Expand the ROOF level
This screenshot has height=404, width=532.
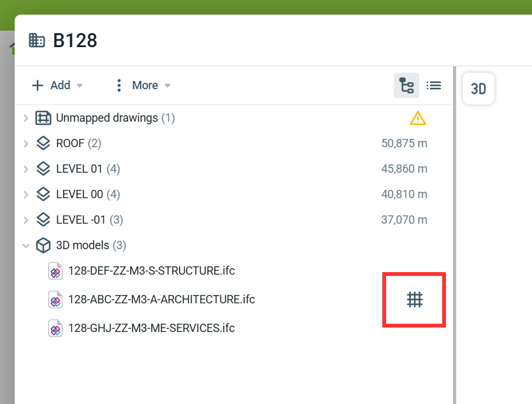(x=25, y=143)
